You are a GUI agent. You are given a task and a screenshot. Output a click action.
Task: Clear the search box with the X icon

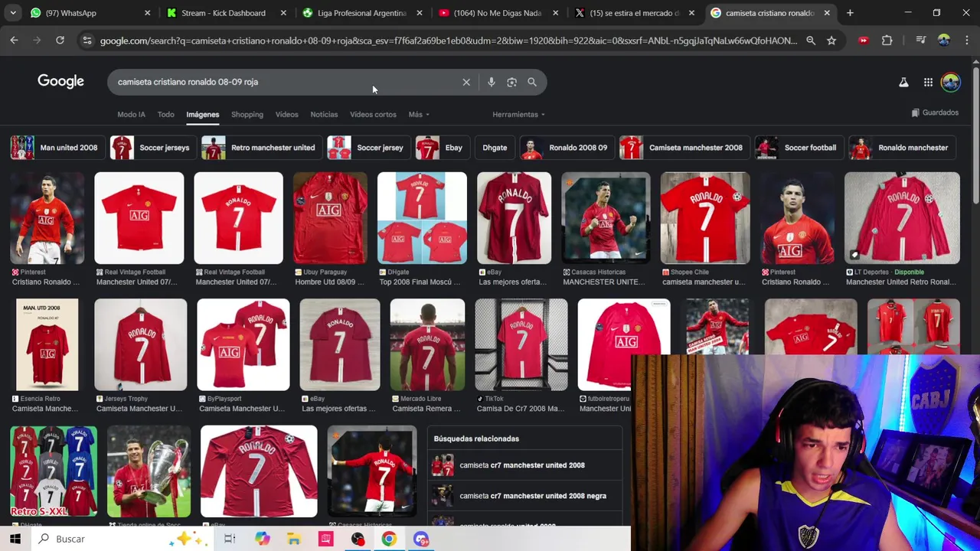tap(466, 82)
